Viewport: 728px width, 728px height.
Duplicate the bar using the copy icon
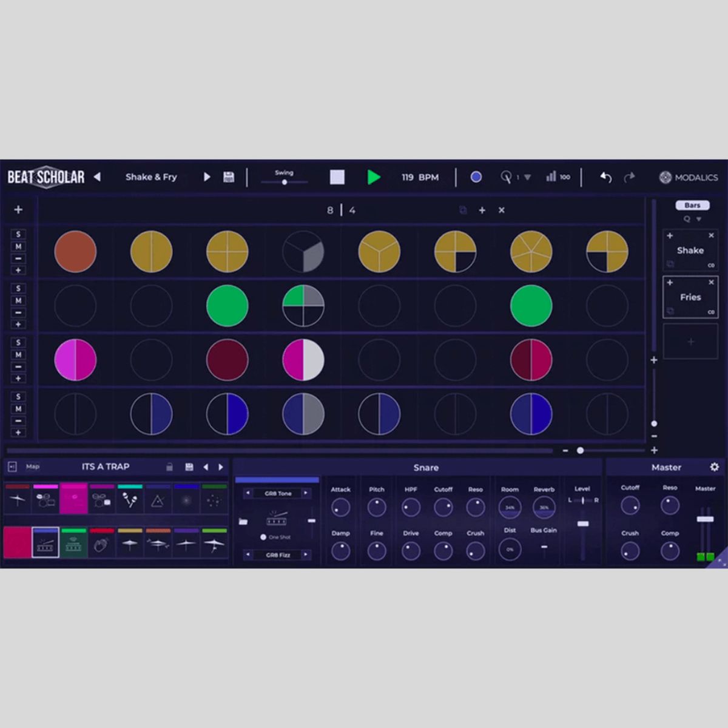[x=463, y=210]
